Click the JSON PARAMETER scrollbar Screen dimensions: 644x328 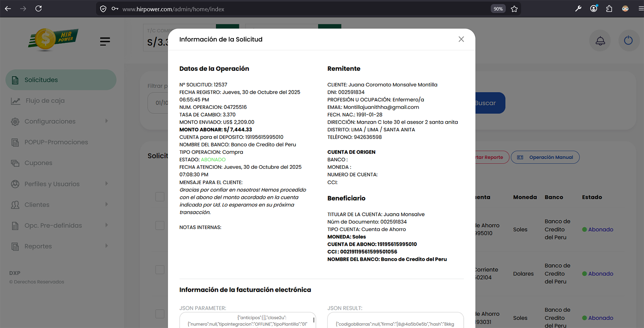(x=314, y=321)
